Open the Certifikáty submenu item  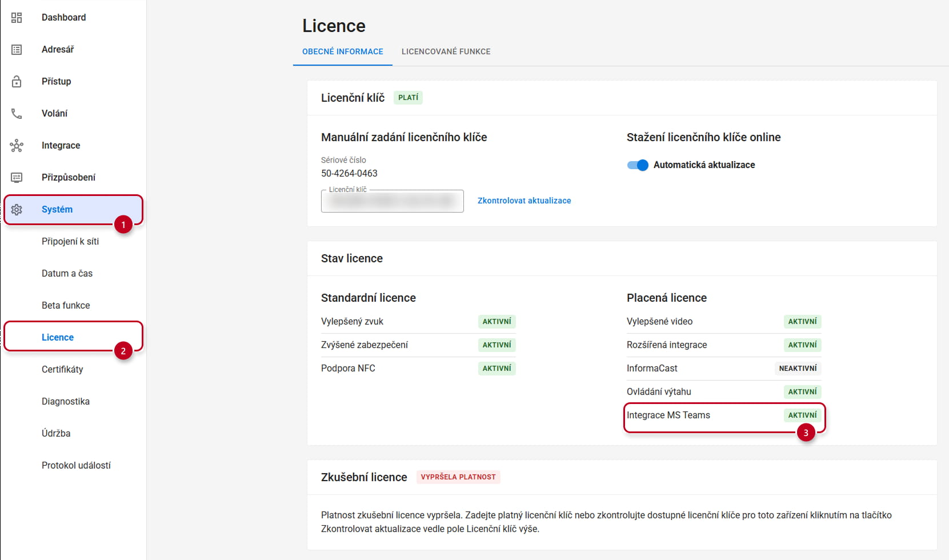click(62, 370)
